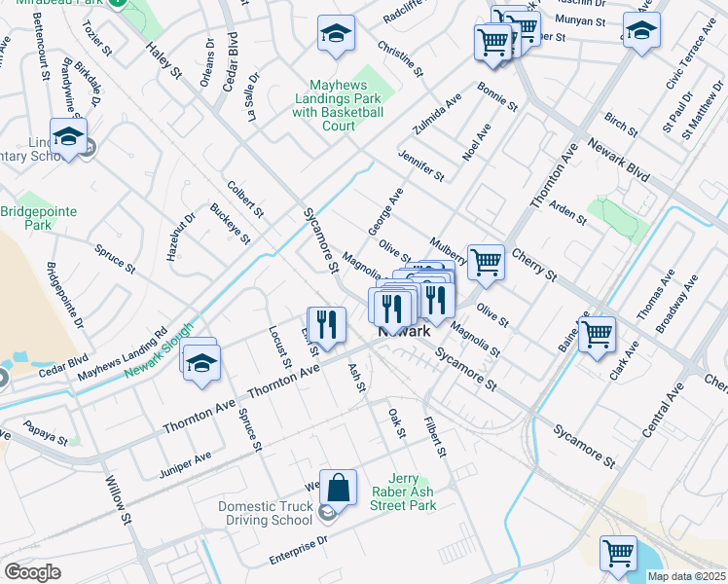Click the green Mirabeau Park pin

117,3
